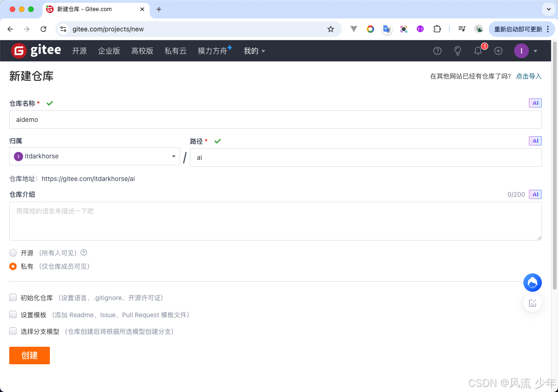Select the 开源 public radio button

coord(13,253)
